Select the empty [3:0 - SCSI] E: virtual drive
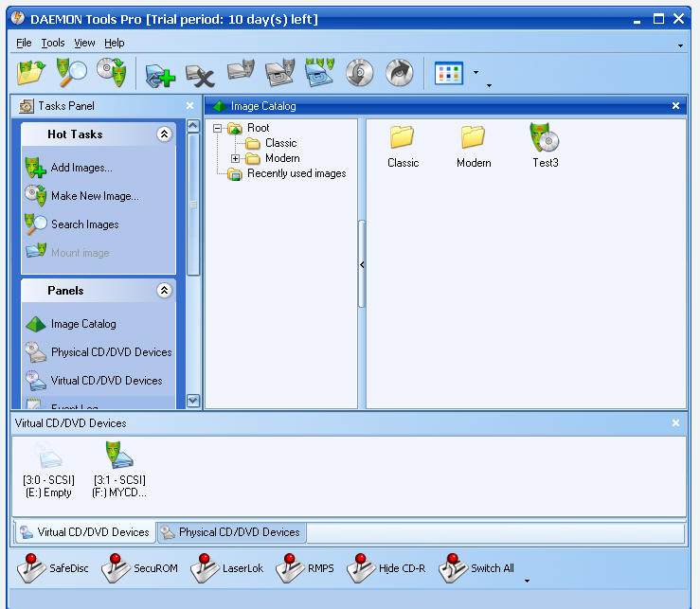The height and width of the screenshot is (609, 700). 48,470
